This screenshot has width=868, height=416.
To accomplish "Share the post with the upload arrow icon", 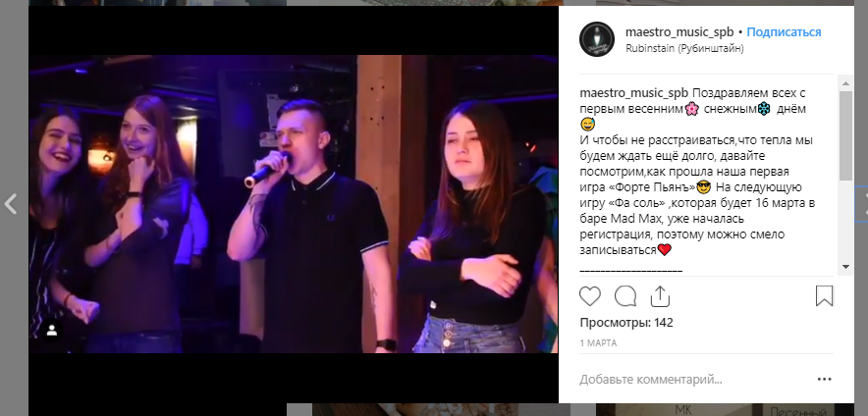I will [660, 296].
